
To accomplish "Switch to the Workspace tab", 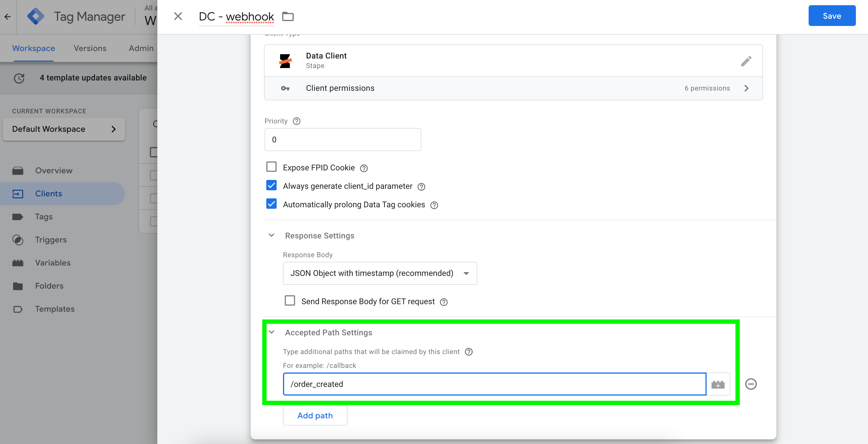I will pyautogui.click(x=34, y=48).
